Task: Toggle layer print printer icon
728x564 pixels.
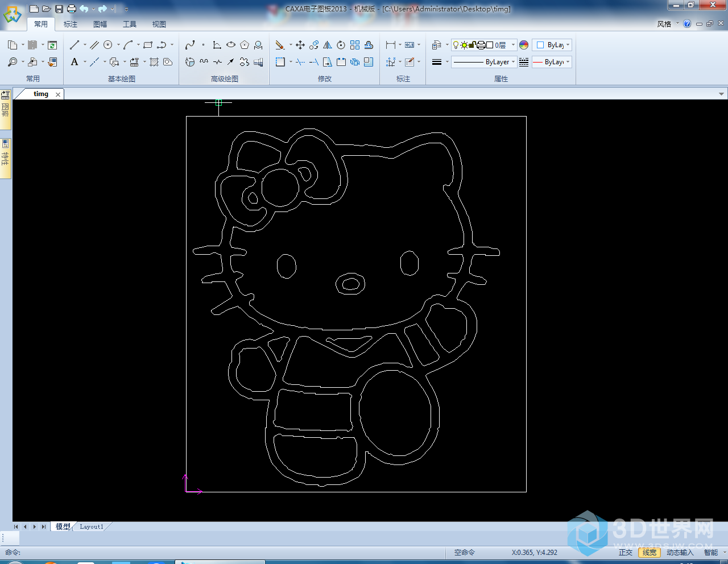Action: (481, 45)
